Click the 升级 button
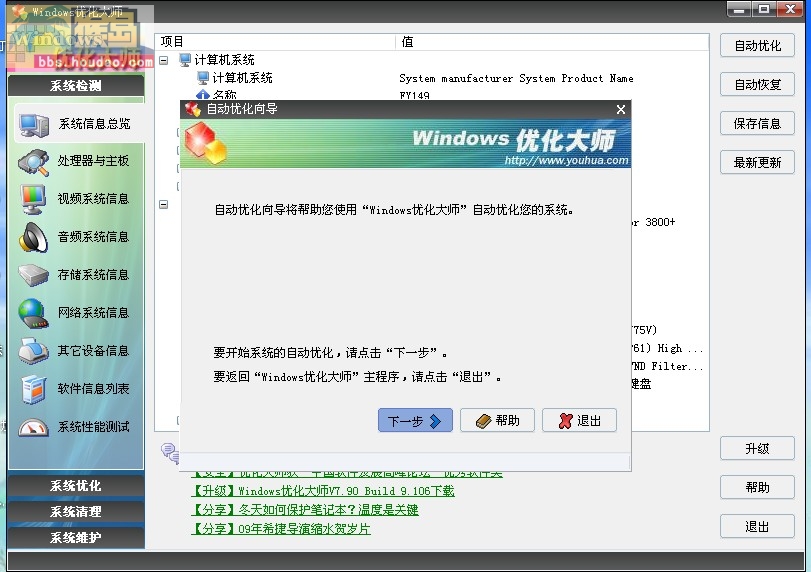Screen dimensions: 811x572 757,448
